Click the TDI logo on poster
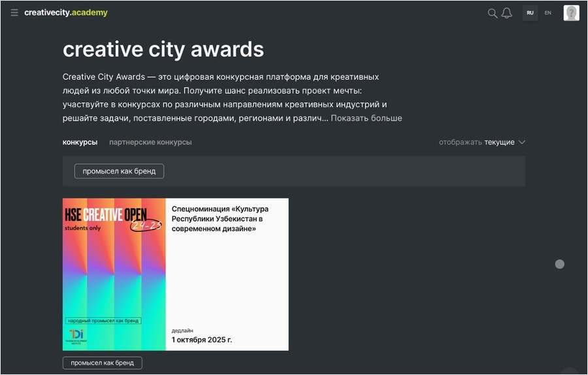 pyautogui.click(x=76, y=336)
